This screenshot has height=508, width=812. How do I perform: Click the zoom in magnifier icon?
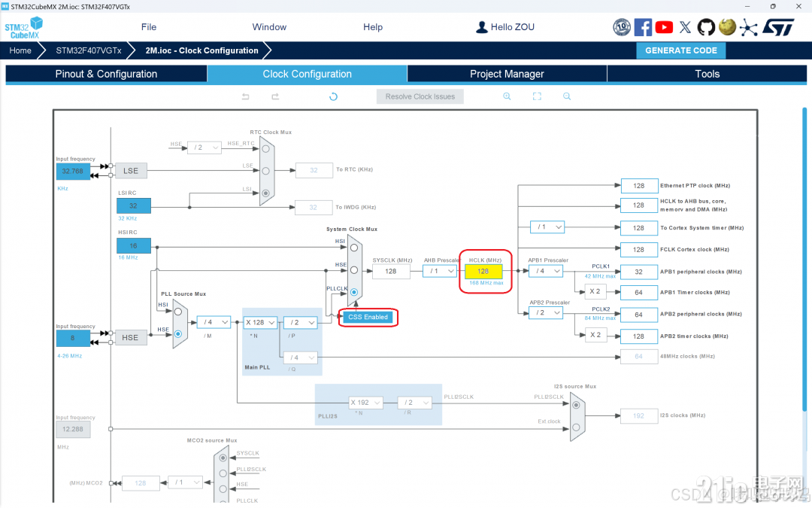pyautogui.click(x=507, y=96)
